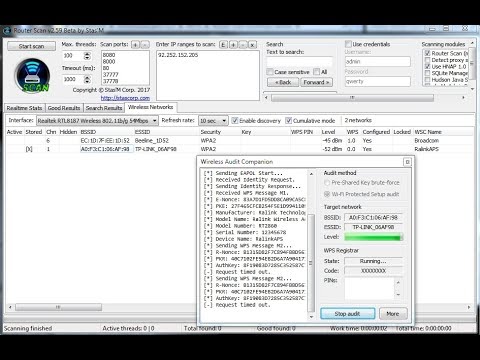Click the Scanning finished status text

pyautogui.click(x=28, y=328)
